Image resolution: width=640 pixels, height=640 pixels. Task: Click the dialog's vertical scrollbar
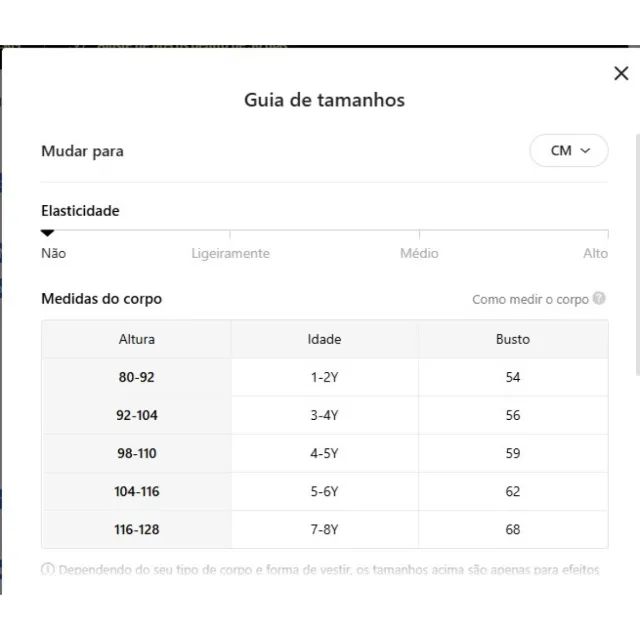click(637, 250)
